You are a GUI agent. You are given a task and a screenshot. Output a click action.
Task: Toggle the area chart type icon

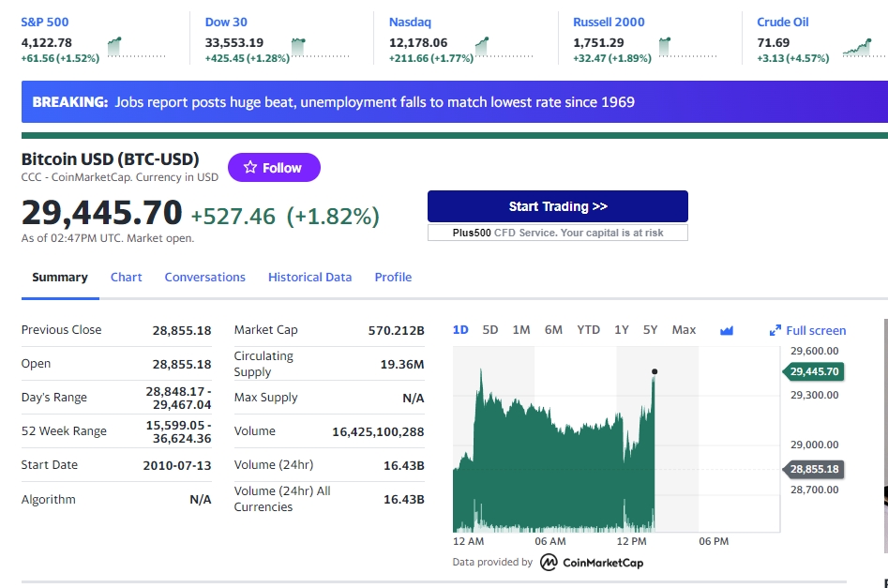click(x=726, y=330)
